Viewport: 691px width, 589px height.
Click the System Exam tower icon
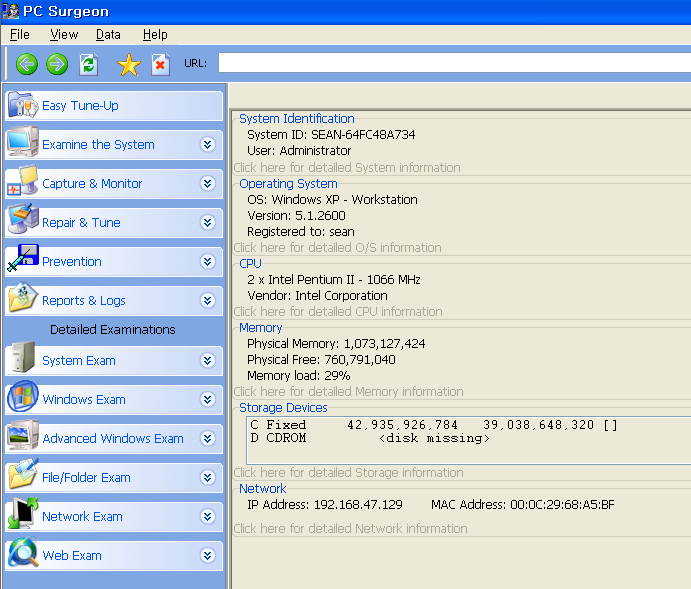pos(23,357)
